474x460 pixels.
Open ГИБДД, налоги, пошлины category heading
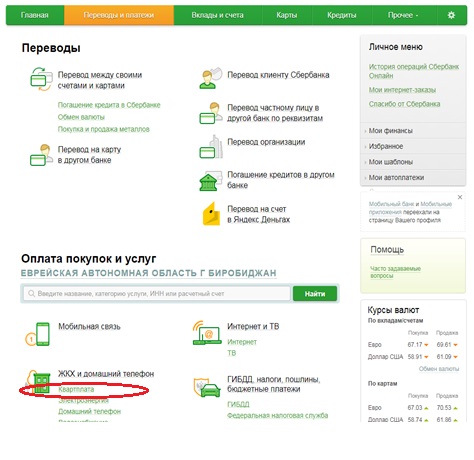(274, 384)
